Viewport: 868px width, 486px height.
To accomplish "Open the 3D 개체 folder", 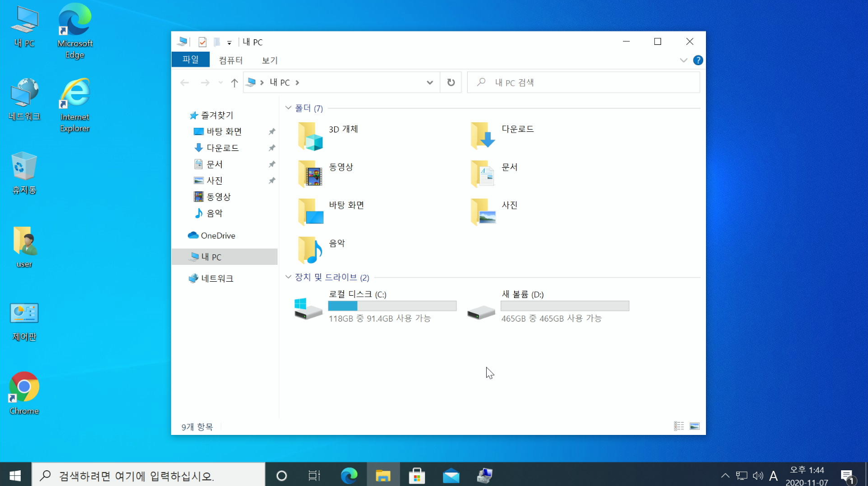I will click(x=328, y=136).
